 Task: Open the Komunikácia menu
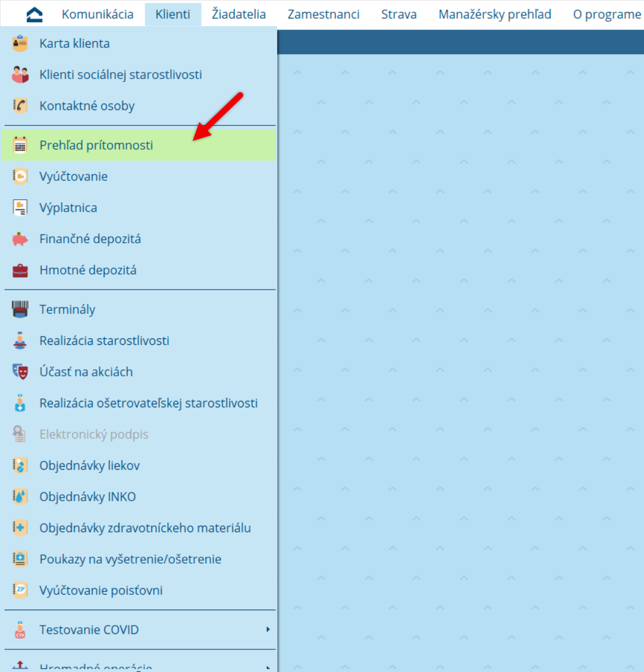click(98, 15)
